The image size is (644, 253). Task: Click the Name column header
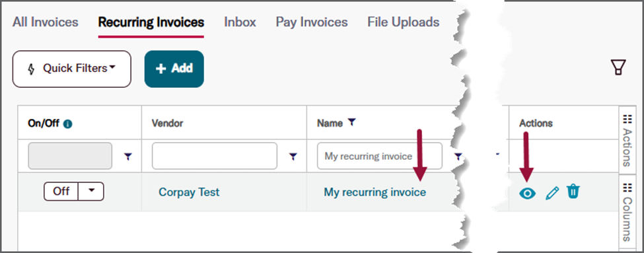point(330,124)
